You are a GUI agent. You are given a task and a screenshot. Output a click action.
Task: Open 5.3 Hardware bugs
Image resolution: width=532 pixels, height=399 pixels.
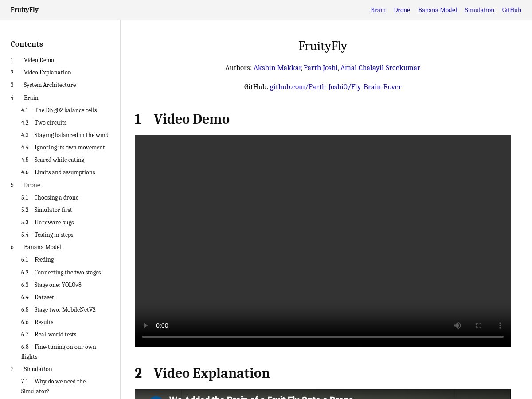pos(47,222)
